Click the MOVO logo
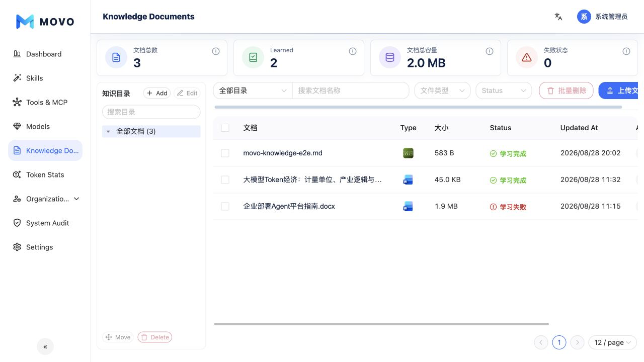 pyautogui.click(x=45, y=22)
